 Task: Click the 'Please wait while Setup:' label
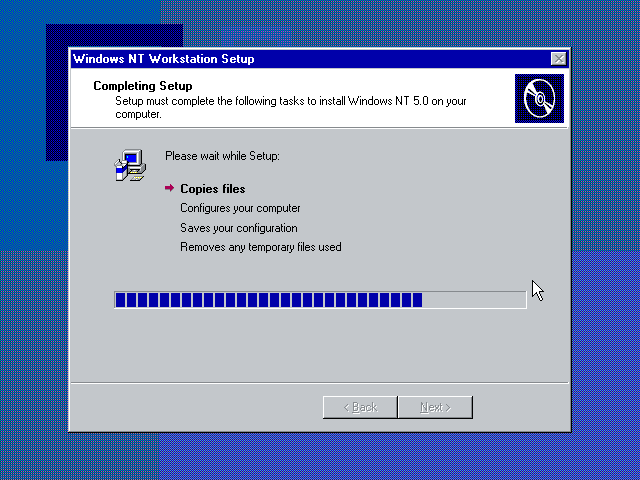[222, 156]
